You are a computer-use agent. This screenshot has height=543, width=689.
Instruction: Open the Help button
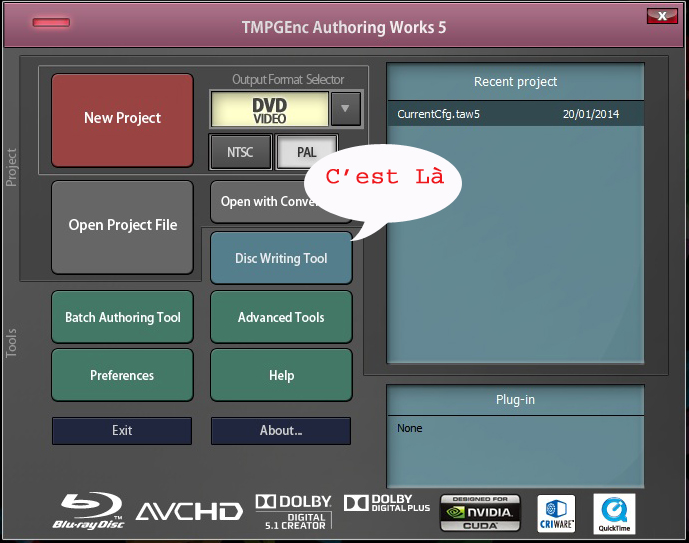click(281, 375)
